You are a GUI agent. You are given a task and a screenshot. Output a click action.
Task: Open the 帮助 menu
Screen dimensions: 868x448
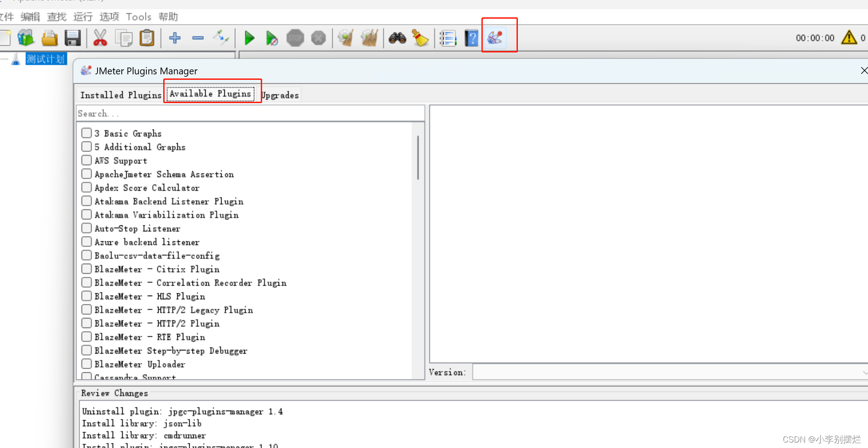pos(168,17)
